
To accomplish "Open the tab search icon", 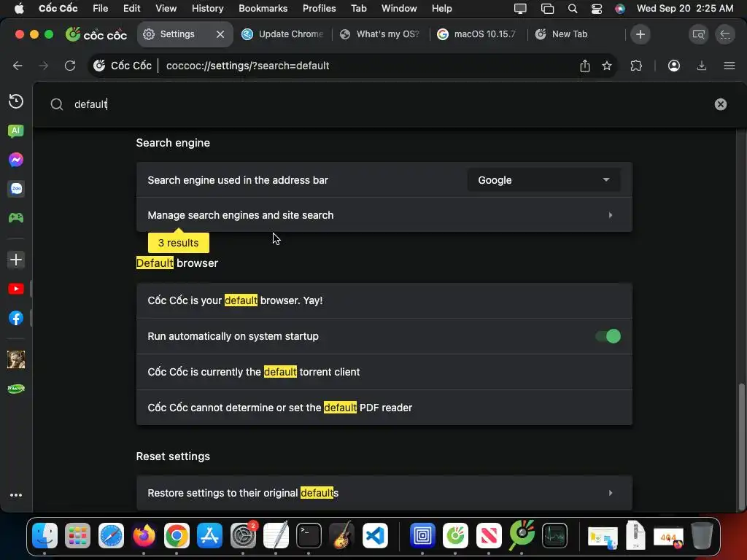I will click(698, 34).
